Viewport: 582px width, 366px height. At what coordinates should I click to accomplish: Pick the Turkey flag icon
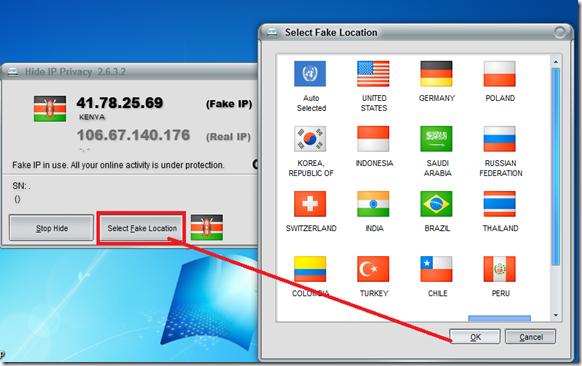(x=373, y=269)
